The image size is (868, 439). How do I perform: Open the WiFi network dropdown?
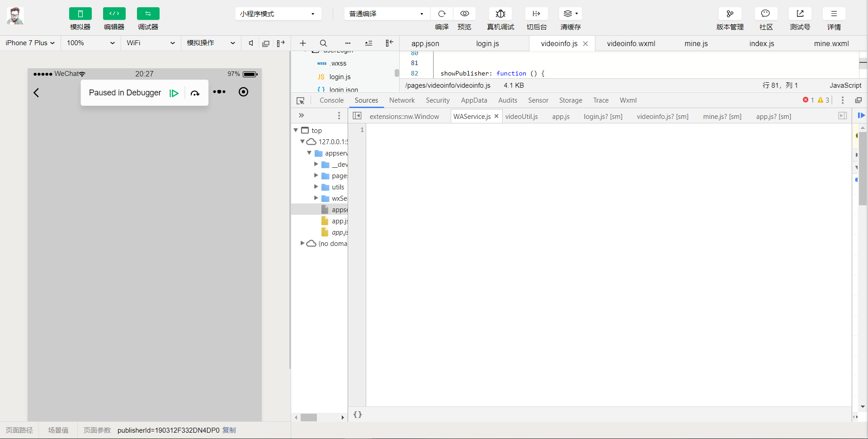150,43
